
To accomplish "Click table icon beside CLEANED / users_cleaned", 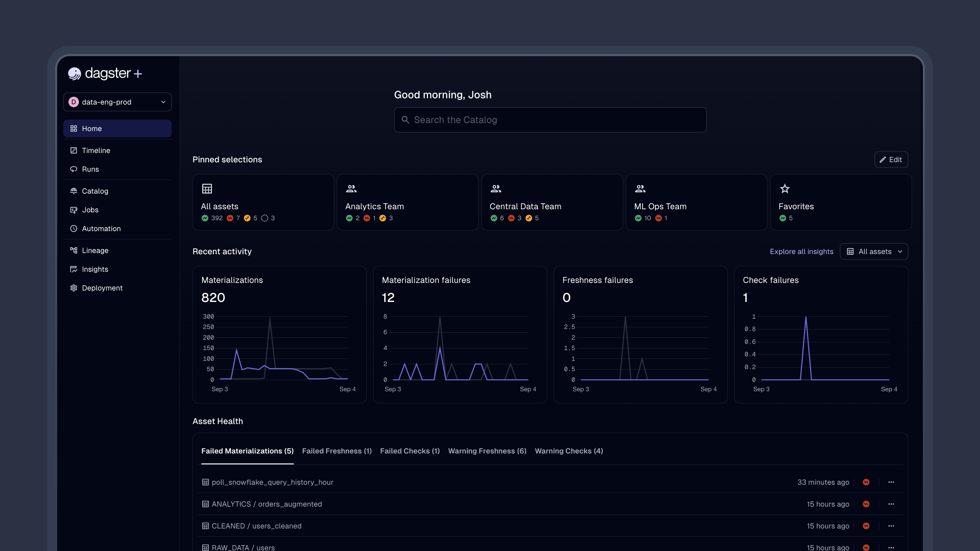I will coord(205,526).
